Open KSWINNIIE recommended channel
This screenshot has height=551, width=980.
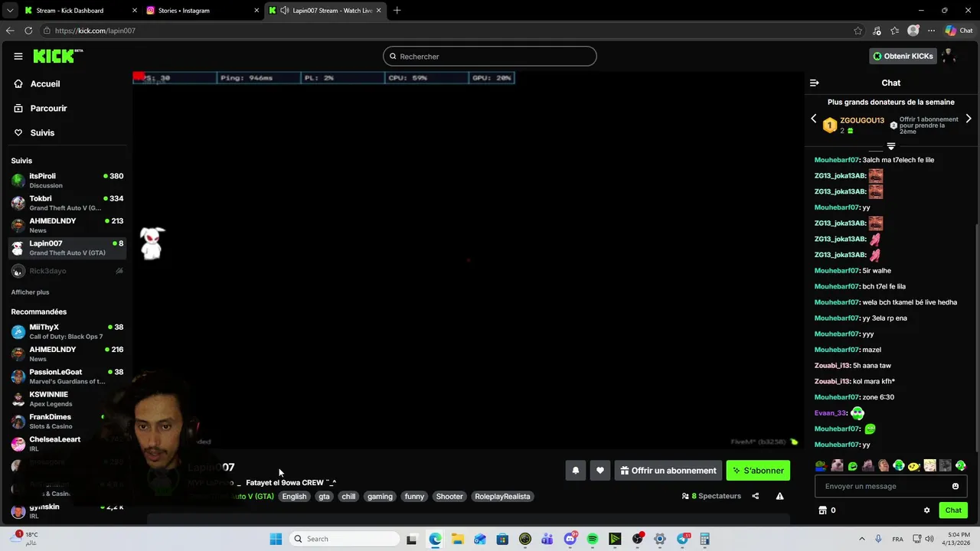(x=67, y=399)
